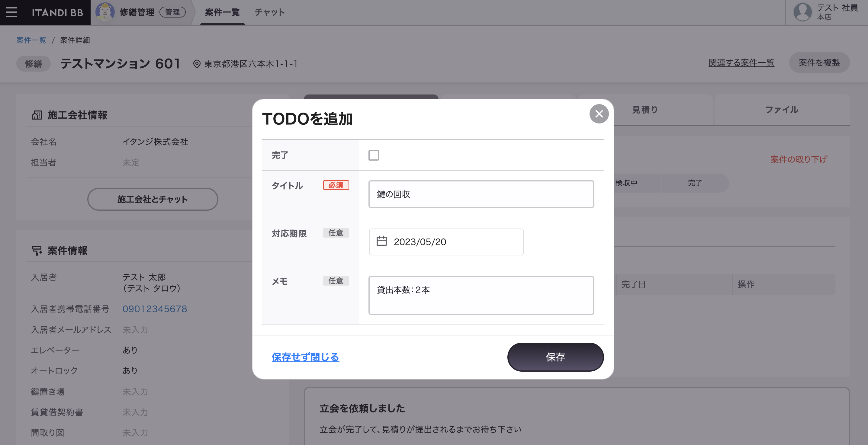The height and width of the screenshot is (445, 868).
Task: Click 修繕管理 app name
Action: coord(137,12)
